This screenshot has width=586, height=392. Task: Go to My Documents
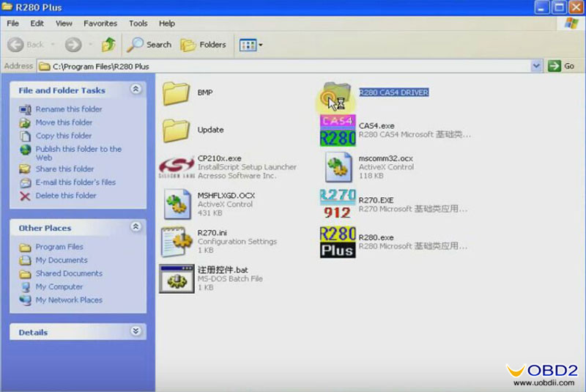[x=62, y=260]
